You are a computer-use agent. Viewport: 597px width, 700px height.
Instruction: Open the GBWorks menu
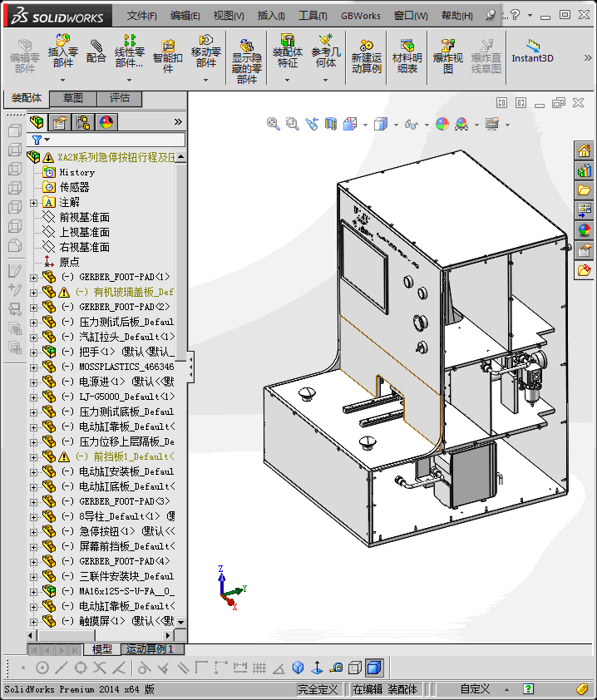click(x=361, y=16)
